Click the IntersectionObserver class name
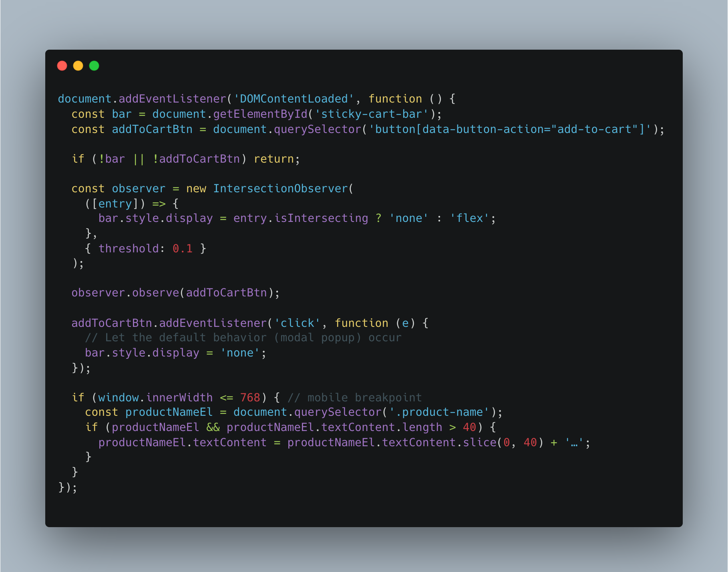Image resolution: width=728 pixels, height=572 pixels. click(280, 189)
